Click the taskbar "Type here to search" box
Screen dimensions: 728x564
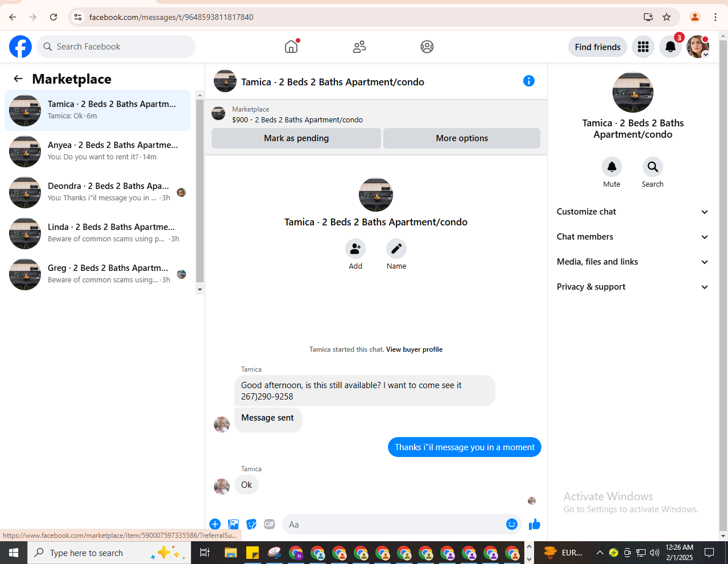tap(108, 553)
